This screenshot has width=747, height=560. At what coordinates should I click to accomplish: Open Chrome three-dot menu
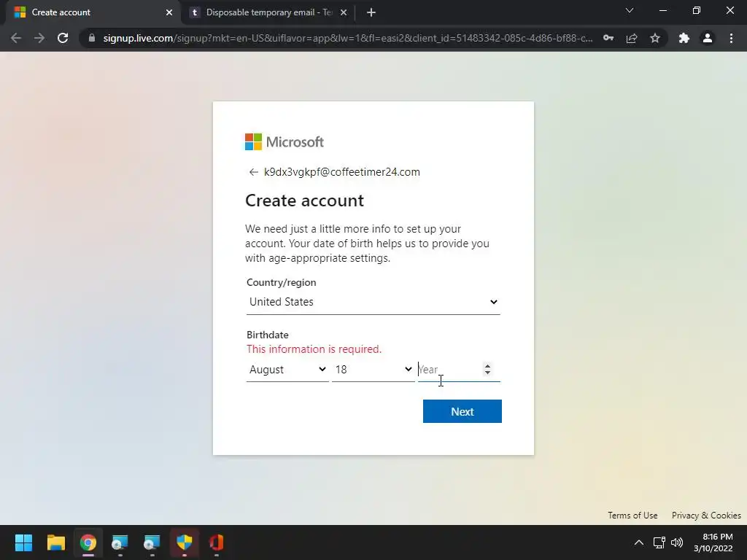tap(731, 38)
